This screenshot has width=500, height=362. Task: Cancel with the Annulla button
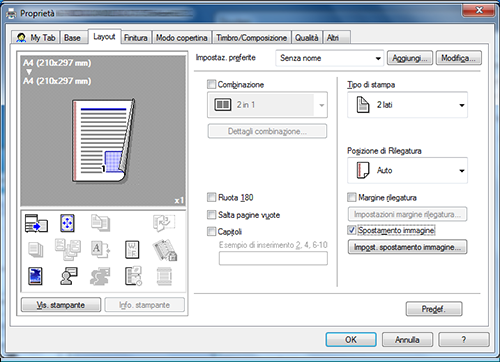[407, 340]
